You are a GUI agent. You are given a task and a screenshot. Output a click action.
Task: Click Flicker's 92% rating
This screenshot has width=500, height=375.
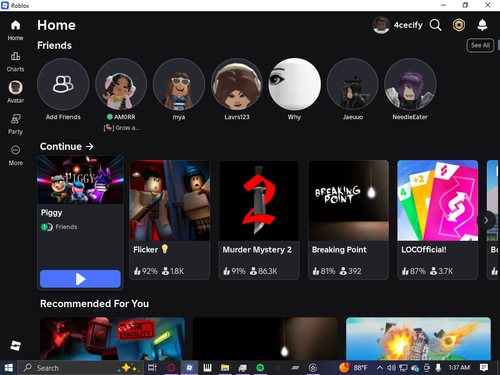(146, 271)
